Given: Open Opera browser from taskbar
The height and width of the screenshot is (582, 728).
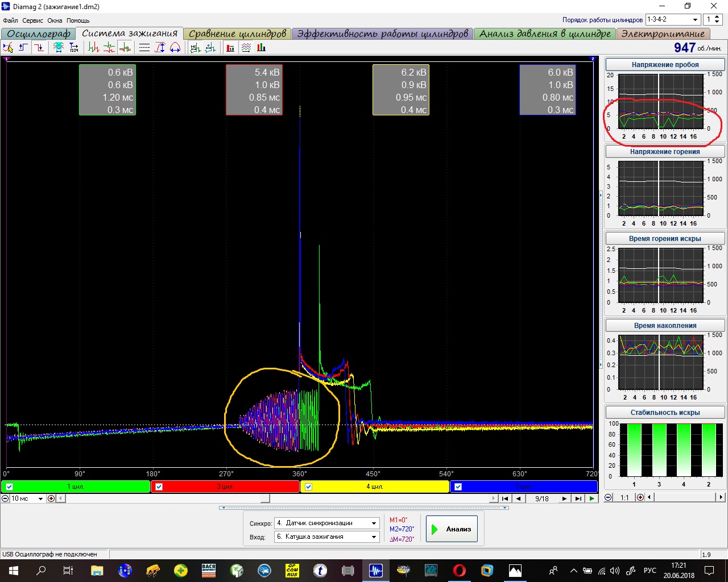Looking at the screenshot, I should (x=459, y=571).
